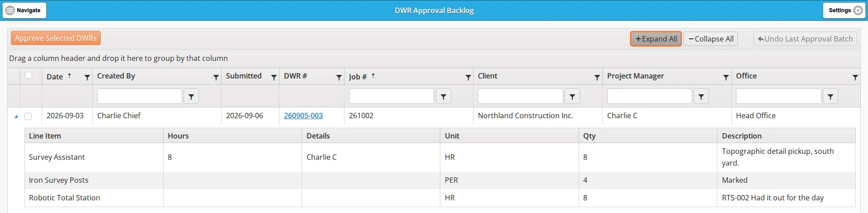
Task: Click Approve Selected DWRs button
Action: tap(56, 38)
